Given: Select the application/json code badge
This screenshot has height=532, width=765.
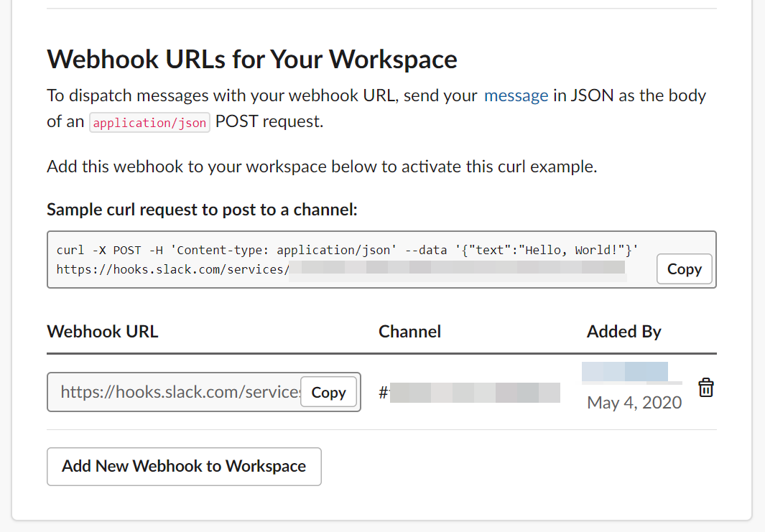Looking at the screenshot, I should tap(149, 123).
